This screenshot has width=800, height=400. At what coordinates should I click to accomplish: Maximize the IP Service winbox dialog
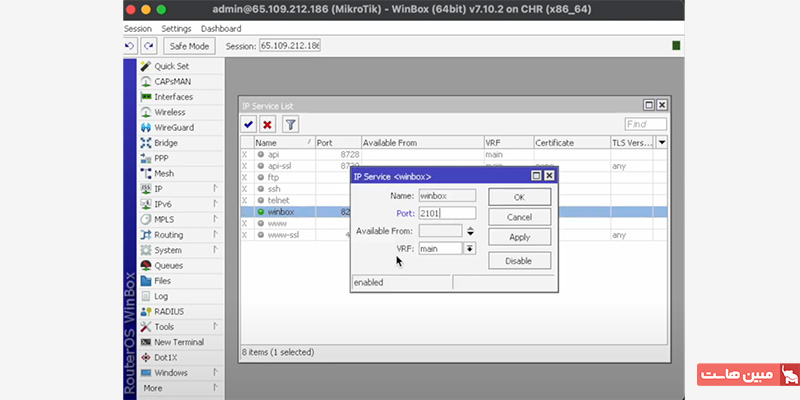(536, 176)
